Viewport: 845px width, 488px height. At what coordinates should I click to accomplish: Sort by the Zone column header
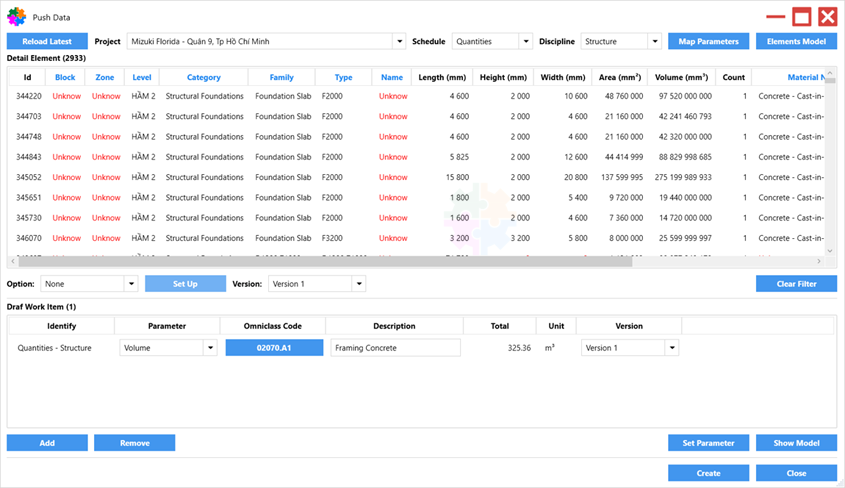point(105,77)
